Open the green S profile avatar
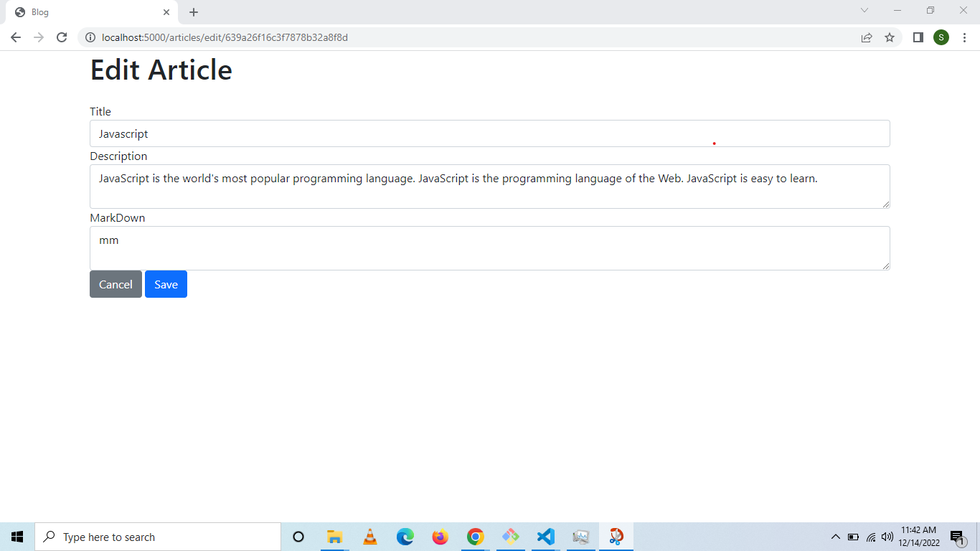Viewport: 980px width, 551px height. coord(941,37)
